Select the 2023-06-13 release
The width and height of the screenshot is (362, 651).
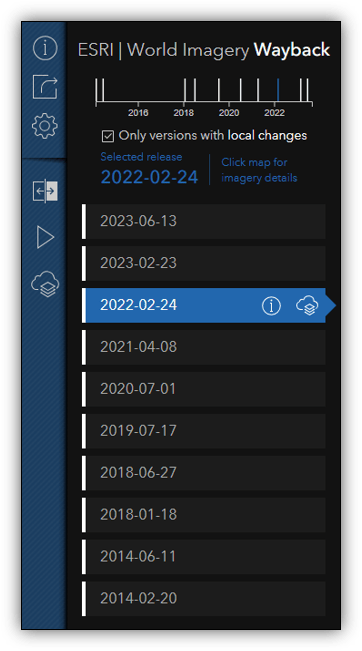pos(204,221)
